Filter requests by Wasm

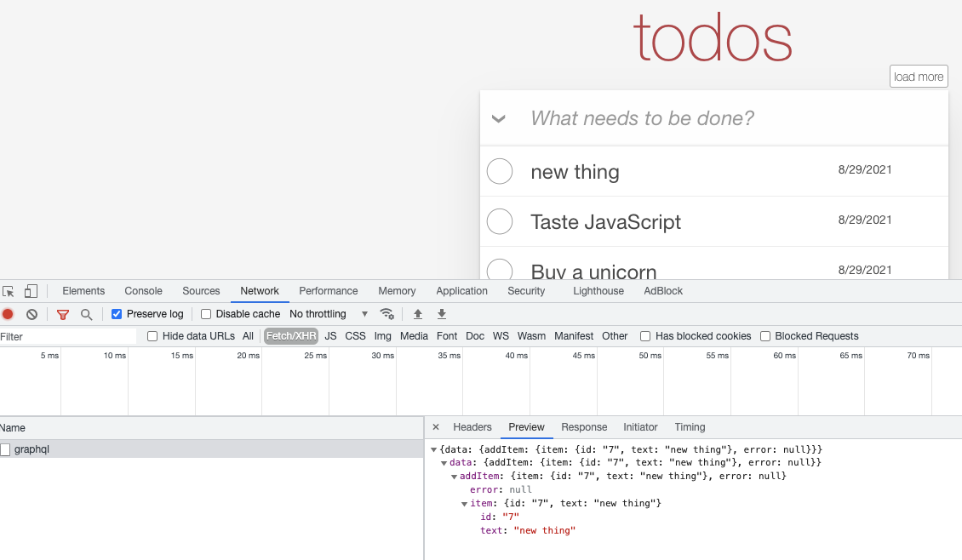[x=531, y=336]
